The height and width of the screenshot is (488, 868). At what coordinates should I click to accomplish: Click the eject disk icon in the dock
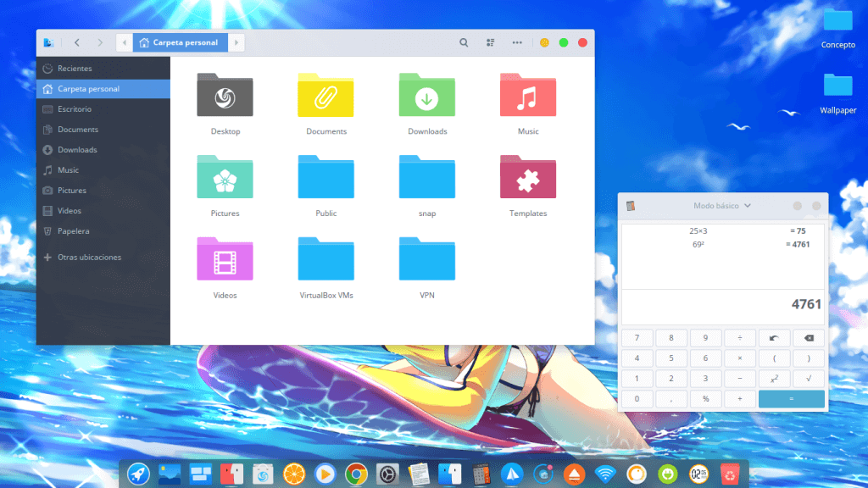574,474
